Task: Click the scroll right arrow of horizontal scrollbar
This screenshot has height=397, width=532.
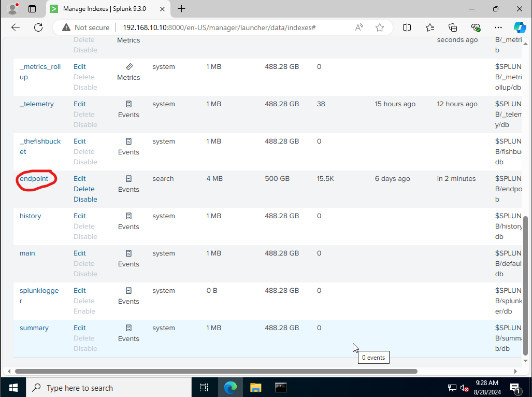Action: 515,371
